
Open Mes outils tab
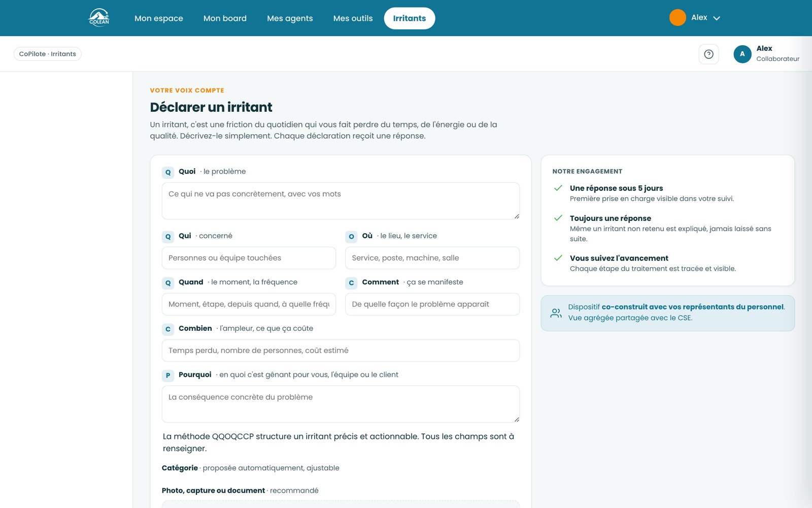[353, 18]
